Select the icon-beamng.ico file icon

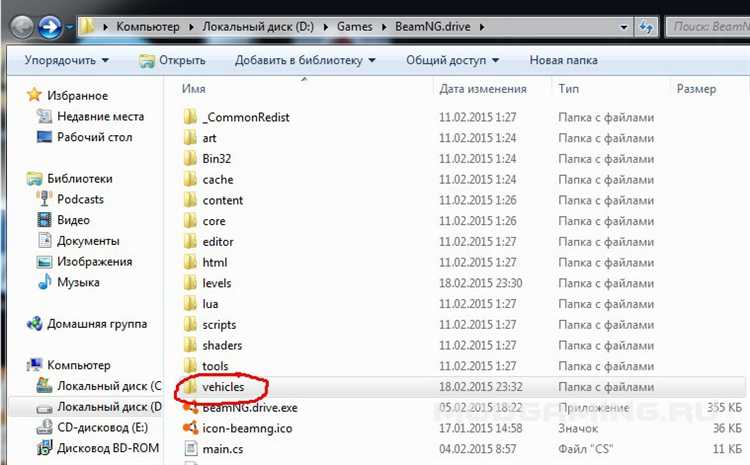click(190, 428)
